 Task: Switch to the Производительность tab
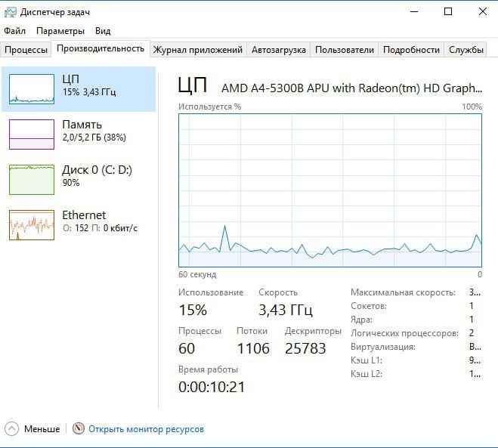101,48
